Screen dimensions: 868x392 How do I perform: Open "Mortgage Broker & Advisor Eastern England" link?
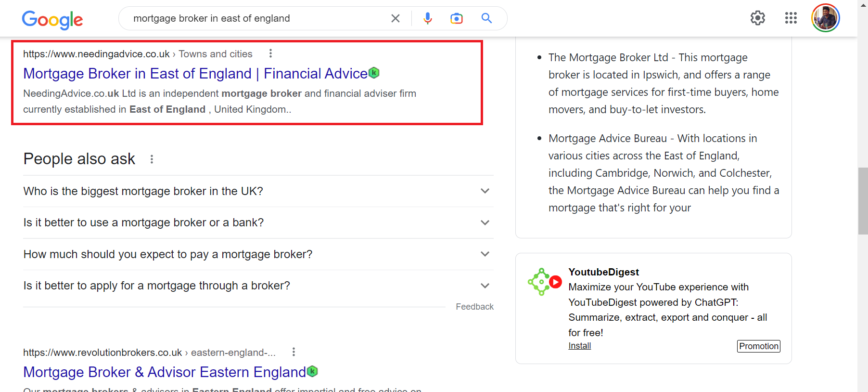[164, 372]
